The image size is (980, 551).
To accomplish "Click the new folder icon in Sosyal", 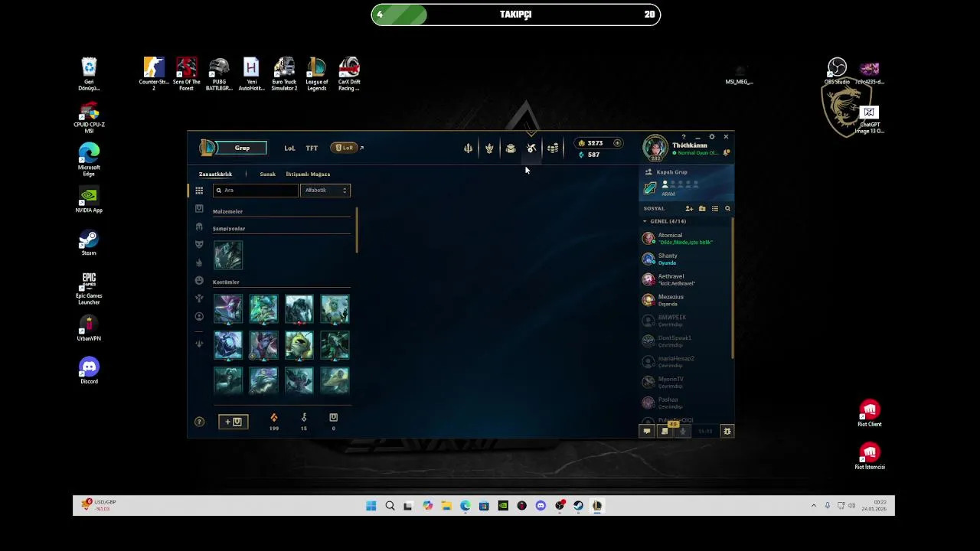I will coord(702,209).
